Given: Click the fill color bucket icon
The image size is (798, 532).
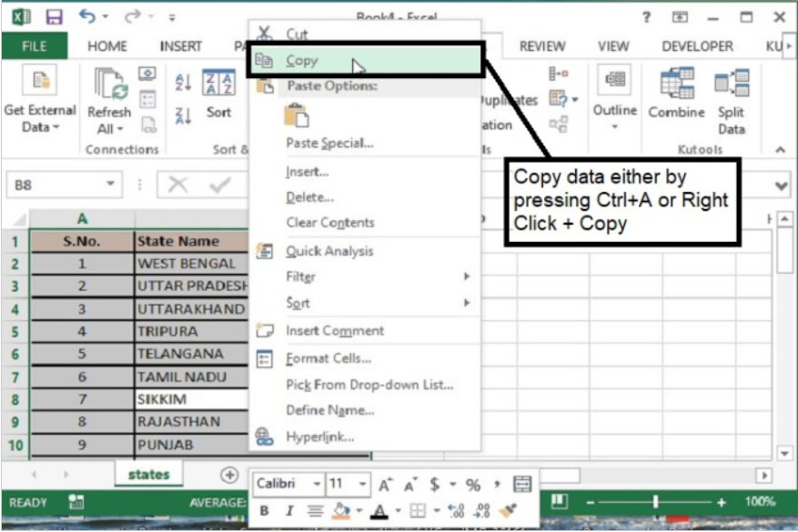Looking at the screenshot, I should (341, 511).
